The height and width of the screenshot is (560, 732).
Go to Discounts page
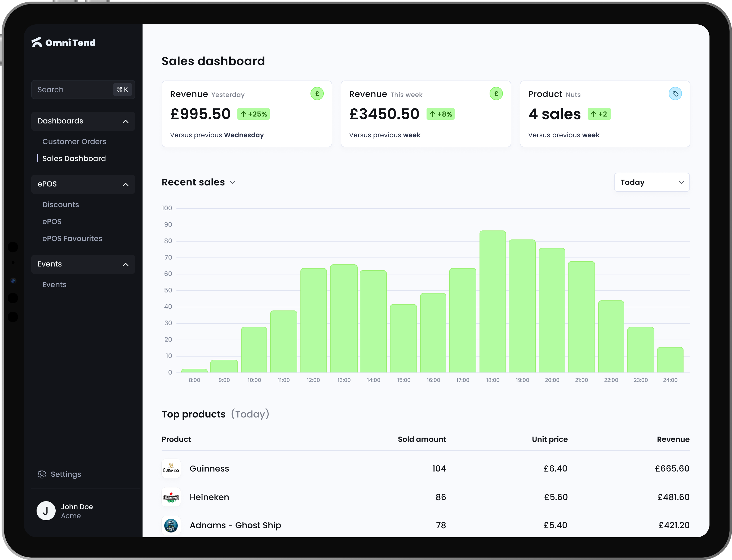click(x=60, y=205)
